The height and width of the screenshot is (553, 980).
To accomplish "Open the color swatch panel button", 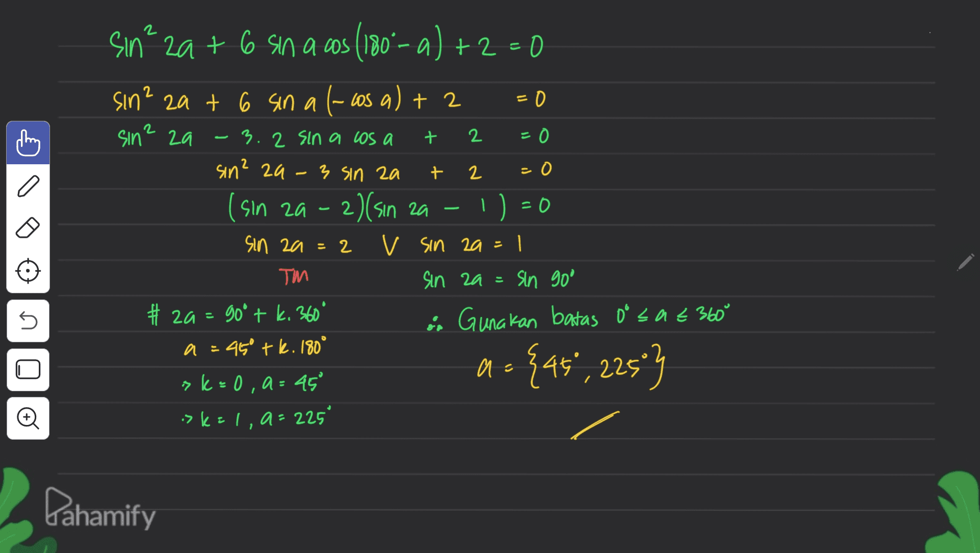I will (x=28, y=369).
